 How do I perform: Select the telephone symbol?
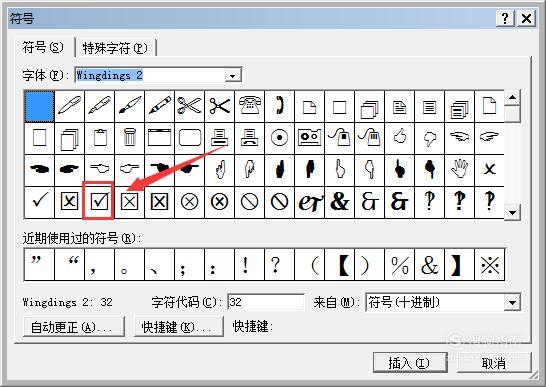[250, 106]
